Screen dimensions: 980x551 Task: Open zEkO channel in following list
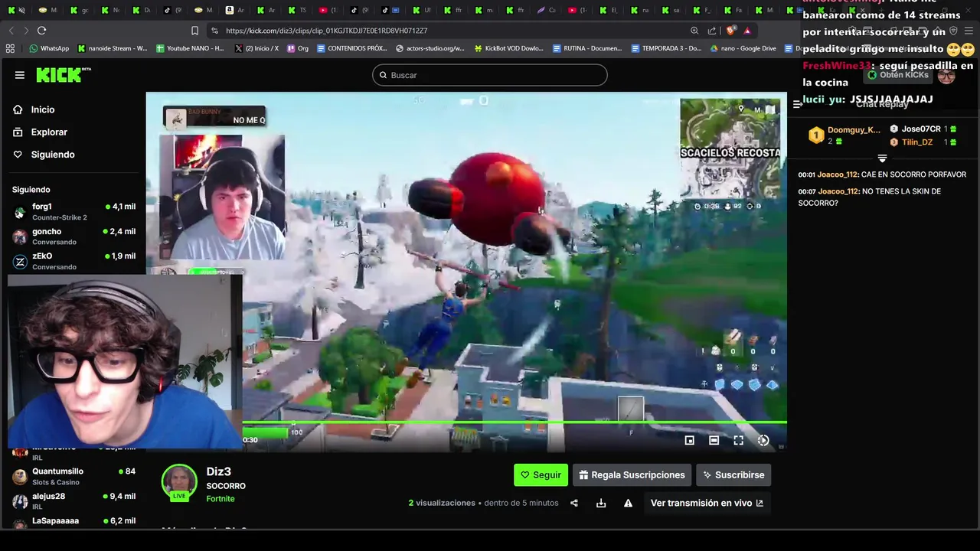[73, 261]
